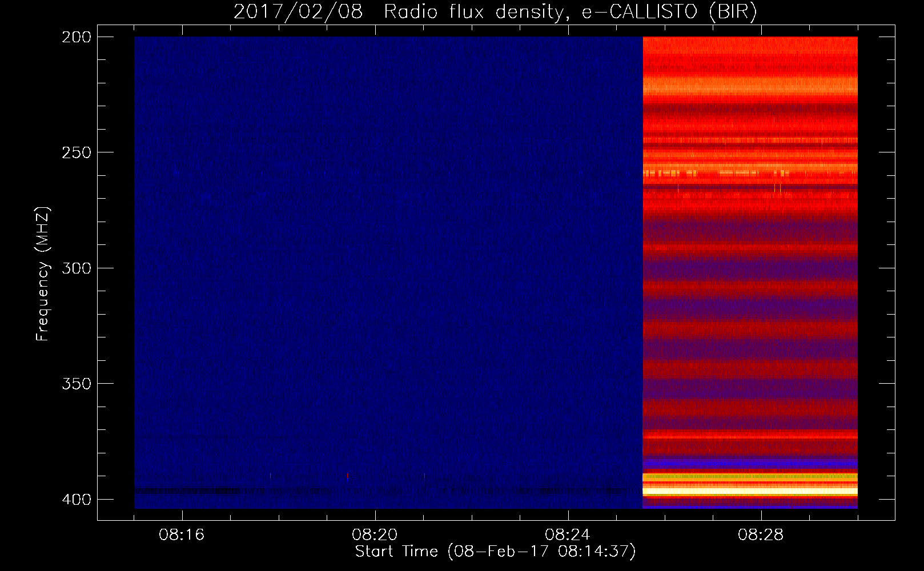Click the "Frequency (MHZ)" axis label

[43, 274]
